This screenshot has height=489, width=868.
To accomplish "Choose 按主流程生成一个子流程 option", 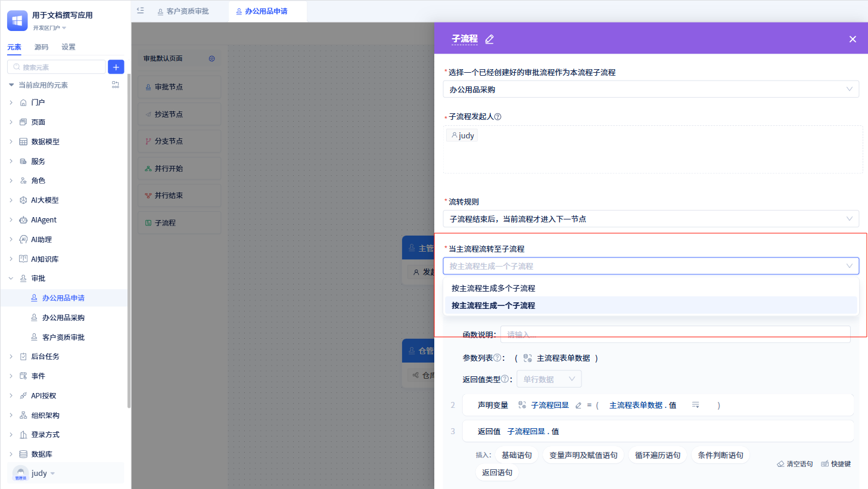I will pyautogui.click(x=651, y=305).
